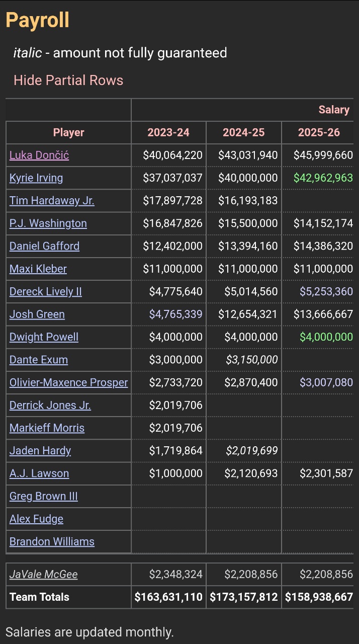This screenshot has width=359, height=644.
Task: Click A.J. Lawson link
Action: 39,473
